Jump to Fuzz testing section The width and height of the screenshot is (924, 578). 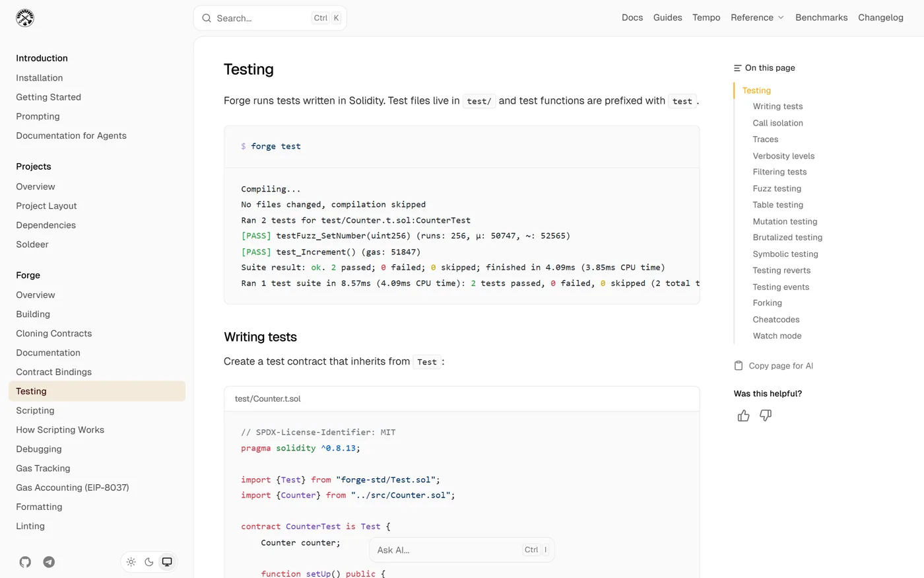point(777,188)
